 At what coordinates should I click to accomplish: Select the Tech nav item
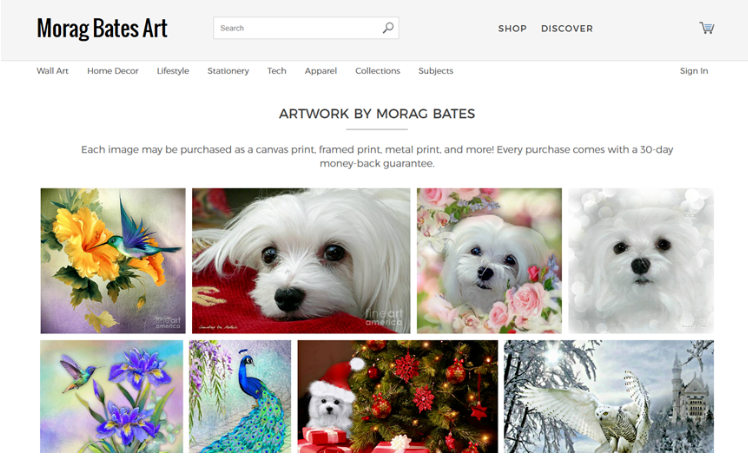[x=277, y=71]
